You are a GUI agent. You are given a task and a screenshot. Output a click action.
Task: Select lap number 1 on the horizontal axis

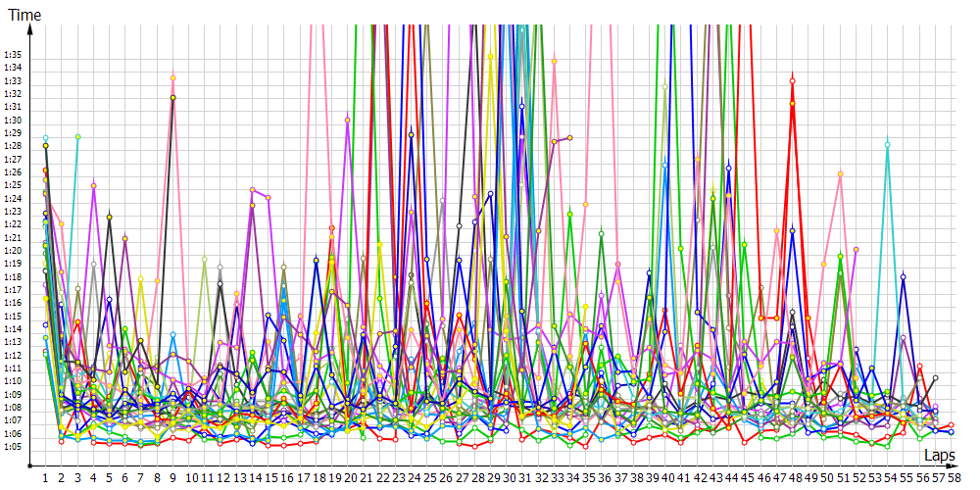(x=45, y=477)
